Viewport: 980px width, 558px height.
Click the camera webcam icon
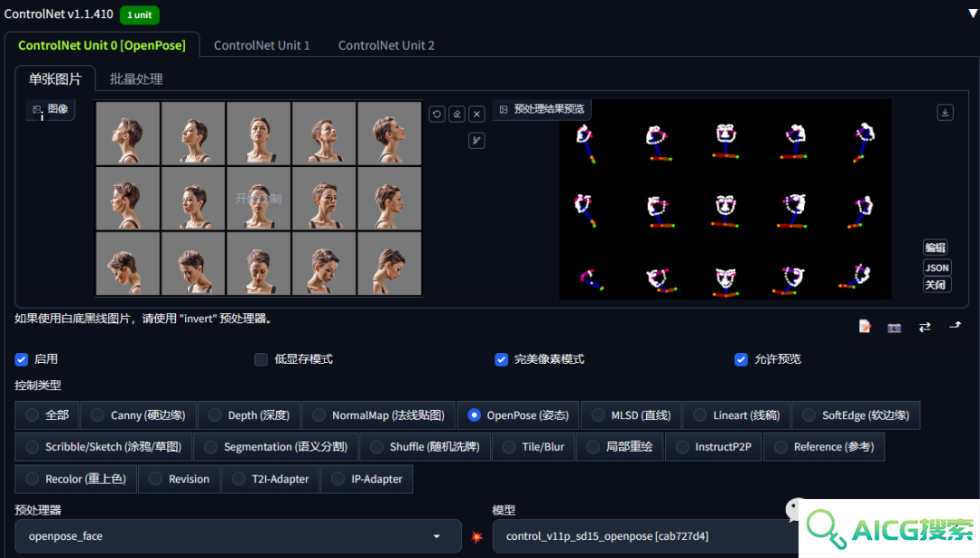coord(895,328)
